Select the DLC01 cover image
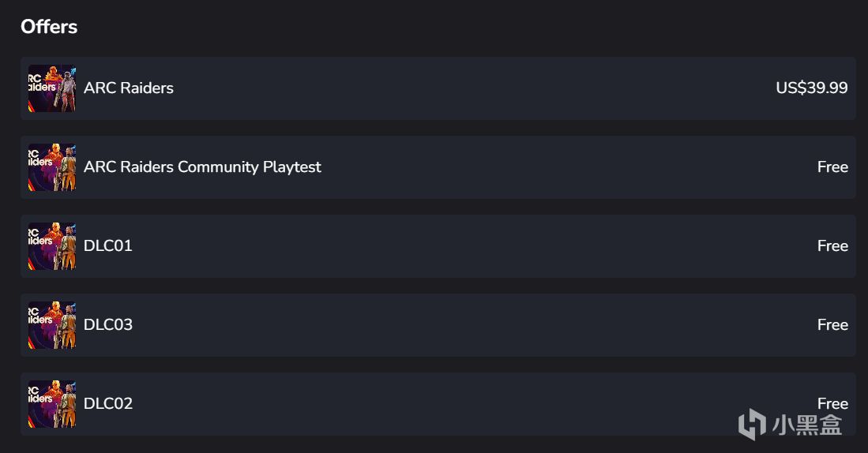The image size is (868, 453). [x=52, y=246]
